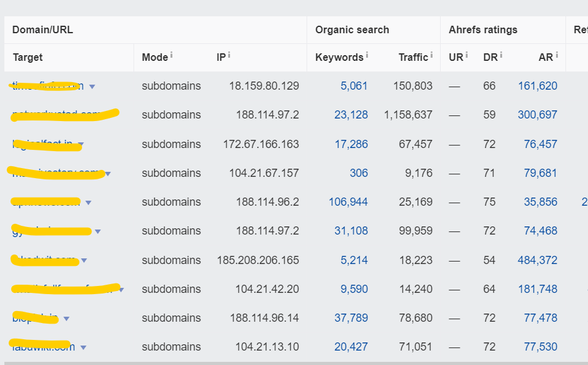
Task: Select the traffic value 9,176
Action: 419,173
